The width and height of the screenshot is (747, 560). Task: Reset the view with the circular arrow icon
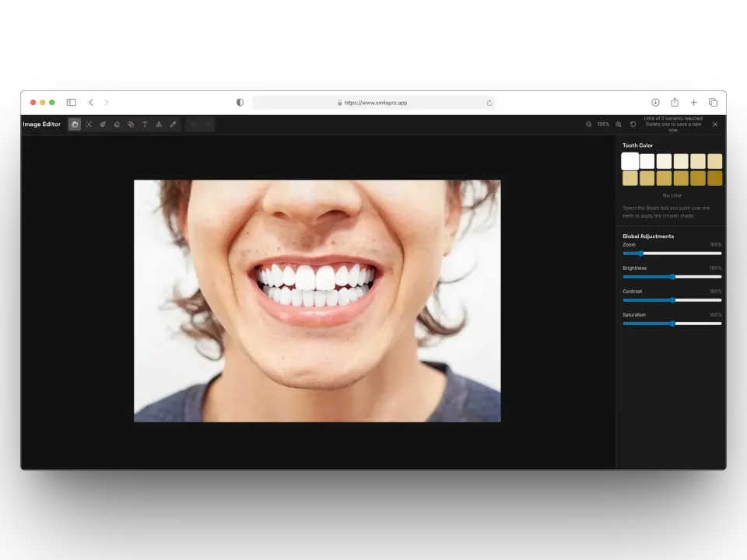pyautogui.click(x=633, y=124)
